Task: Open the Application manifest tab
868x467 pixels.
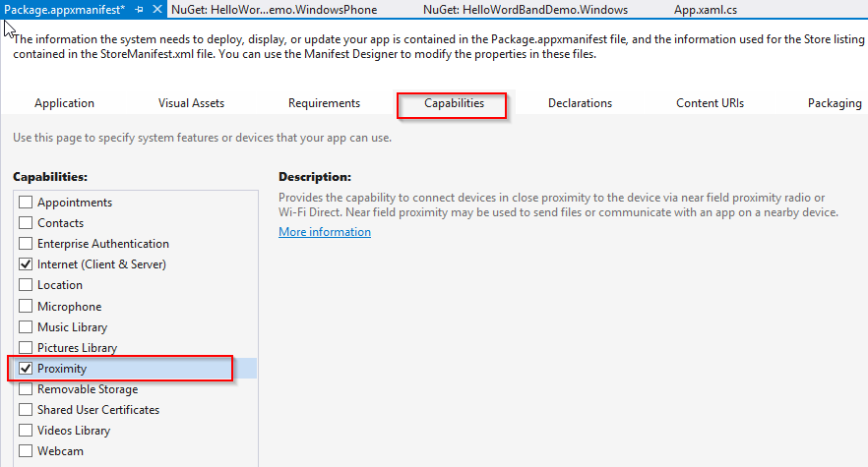Action: tap(64, 103)
